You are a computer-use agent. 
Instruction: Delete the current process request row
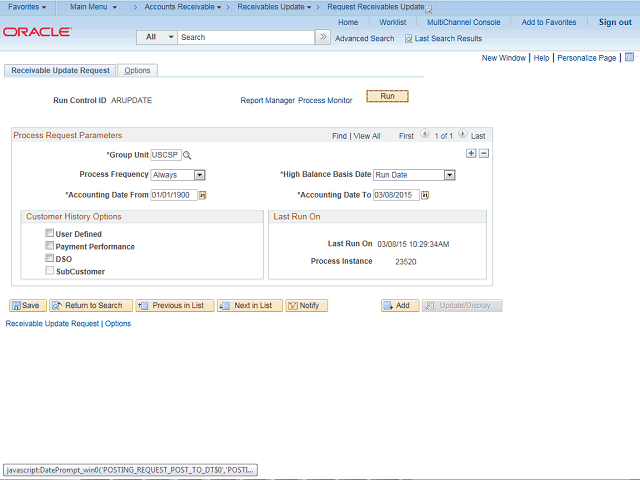point(484,153)
